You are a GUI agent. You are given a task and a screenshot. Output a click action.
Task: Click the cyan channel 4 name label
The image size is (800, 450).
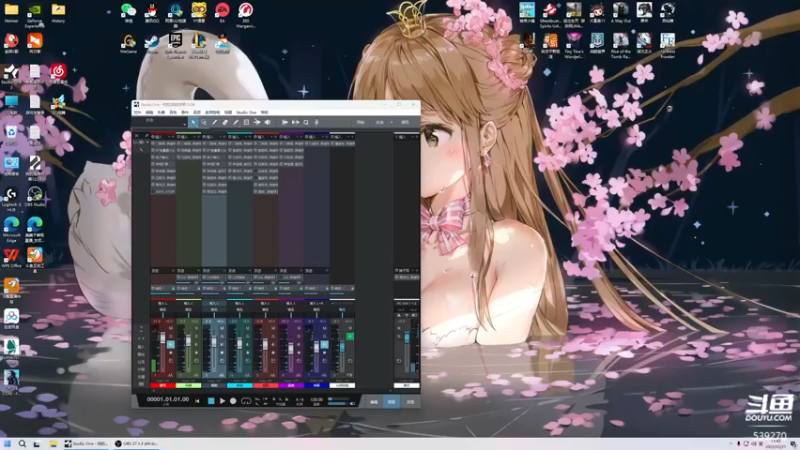pyautogui.click(x=239, y=385)
